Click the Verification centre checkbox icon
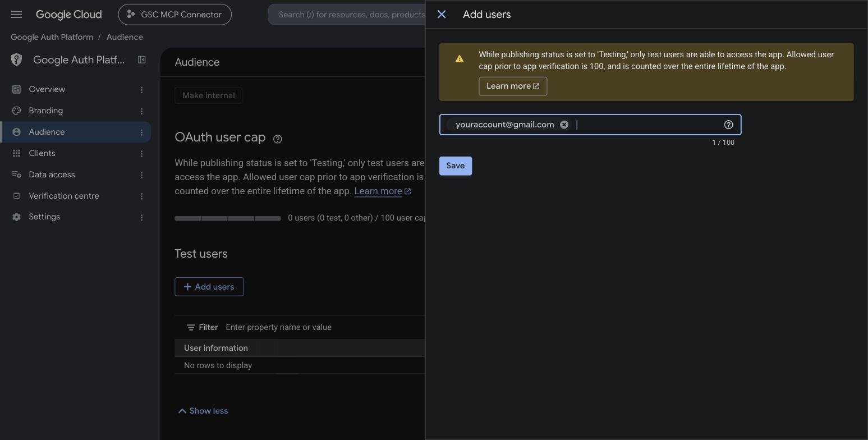This screenshot has height=440, width=868. pos(16,196)
